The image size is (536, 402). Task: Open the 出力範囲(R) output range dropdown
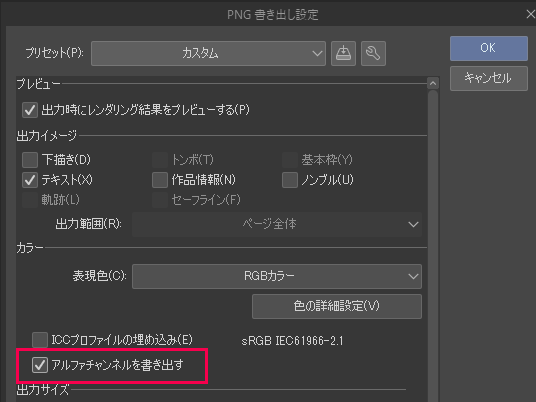277,225
